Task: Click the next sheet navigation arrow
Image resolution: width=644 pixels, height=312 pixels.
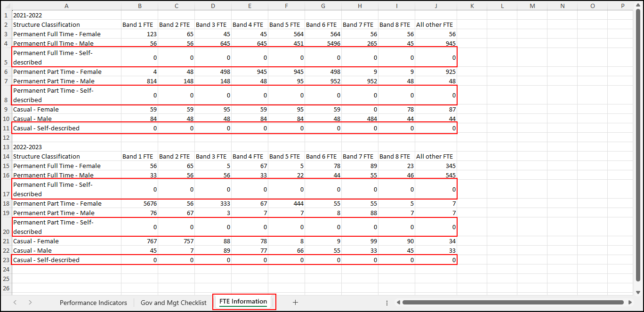Action: (30, 303)
